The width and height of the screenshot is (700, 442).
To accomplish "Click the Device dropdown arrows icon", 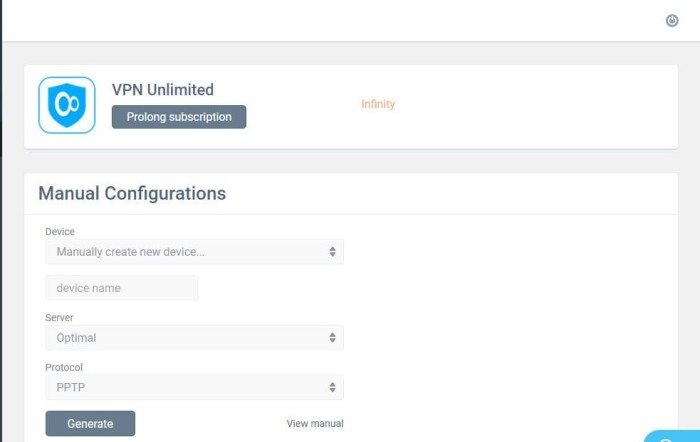I will (332, 251).
